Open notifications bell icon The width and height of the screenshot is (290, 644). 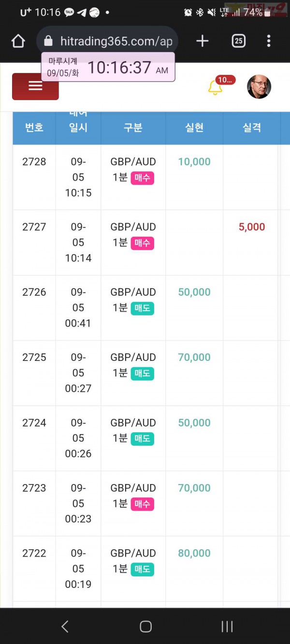(x=215, y=87)
